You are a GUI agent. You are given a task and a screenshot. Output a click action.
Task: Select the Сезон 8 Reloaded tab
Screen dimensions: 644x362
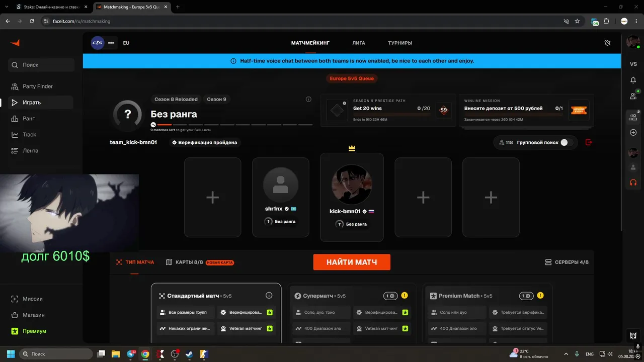pos(176,99)
